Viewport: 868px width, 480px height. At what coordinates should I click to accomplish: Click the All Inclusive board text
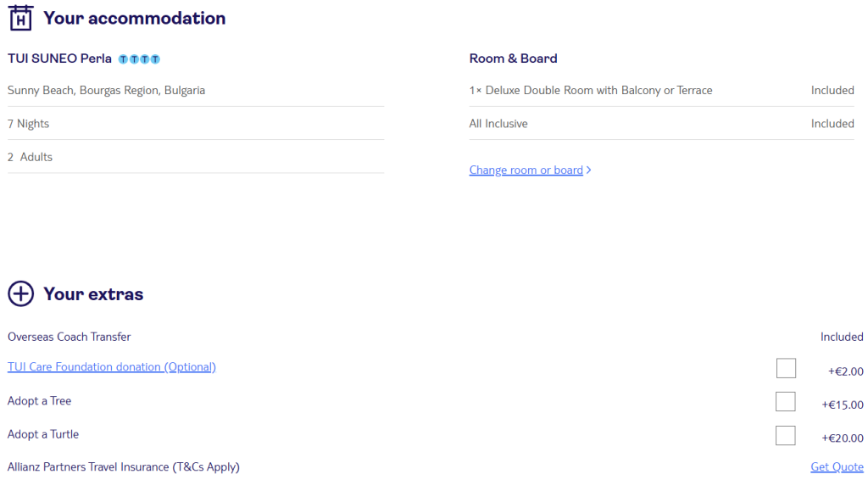pos(498,124)
